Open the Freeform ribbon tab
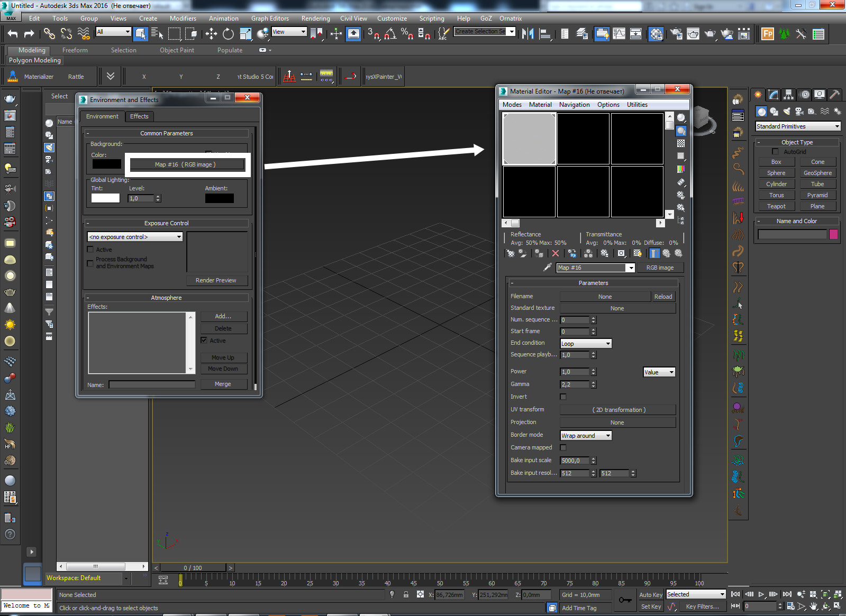 click(x=75, y=50)
